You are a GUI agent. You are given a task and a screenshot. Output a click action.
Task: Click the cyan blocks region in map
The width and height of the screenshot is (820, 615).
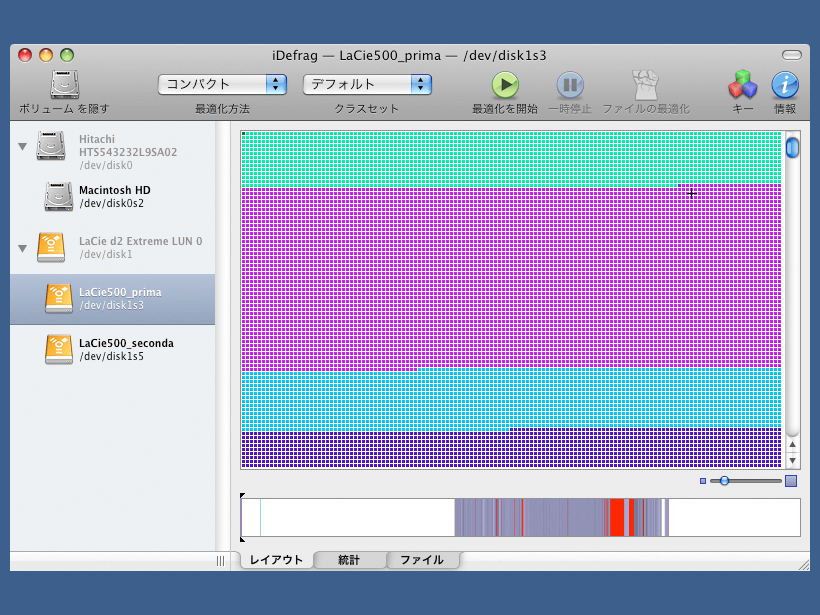[511, 400]
